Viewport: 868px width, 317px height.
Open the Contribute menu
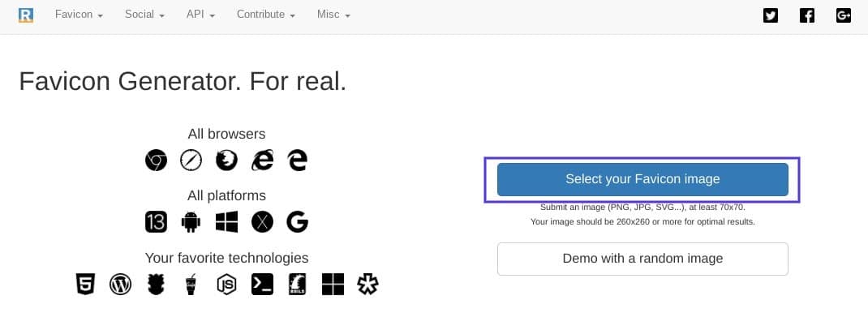[266, 15]
